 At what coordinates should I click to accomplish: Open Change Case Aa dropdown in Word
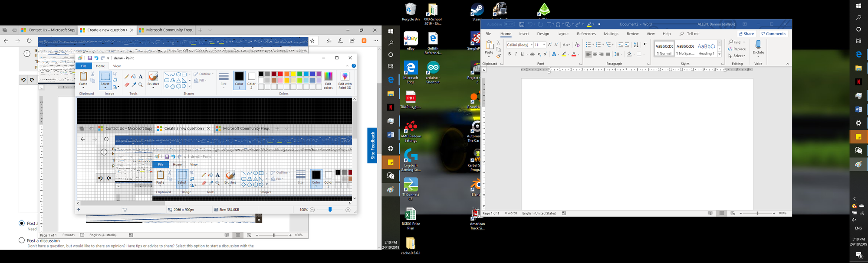pyautogui.click(x=566, y=45)
